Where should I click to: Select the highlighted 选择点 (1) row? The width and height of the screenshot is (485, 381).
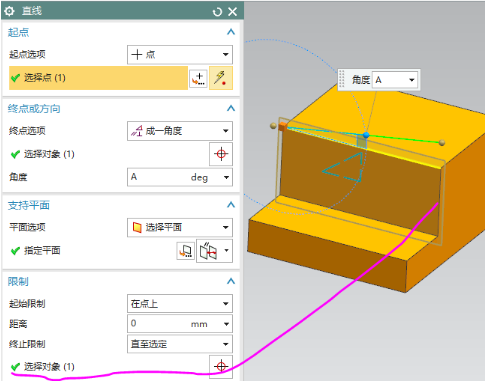point(98,78)
